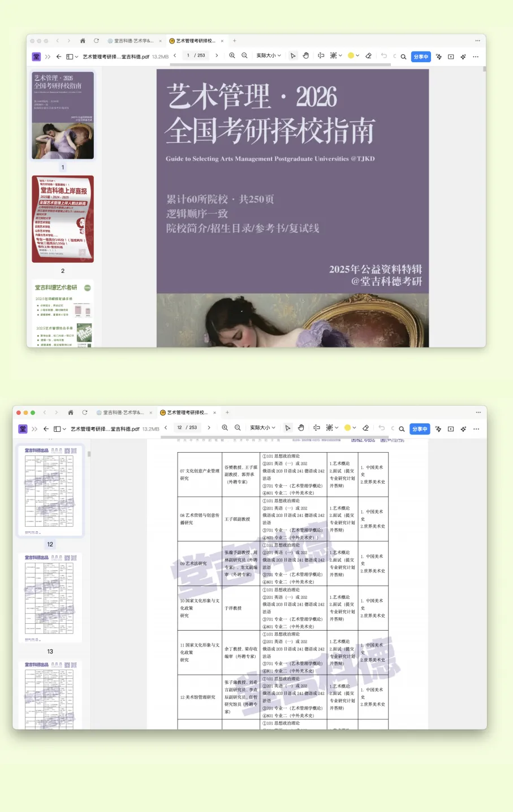Open search magnifier in page-1 window
Viewport: 513px width, 812px height.
(403, 57)
